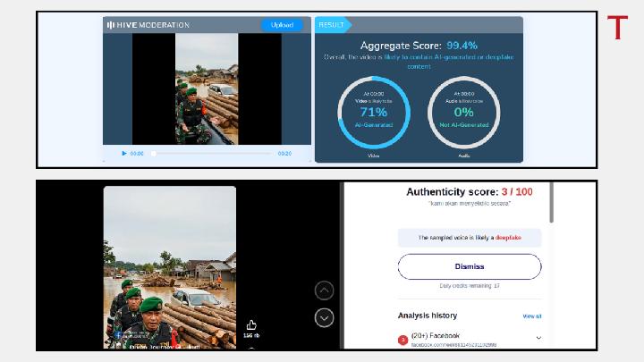The width and height of the screenshot is (644, 362).
Task: Click the Hive Moderation logo
Action: (x=148, y=25)
